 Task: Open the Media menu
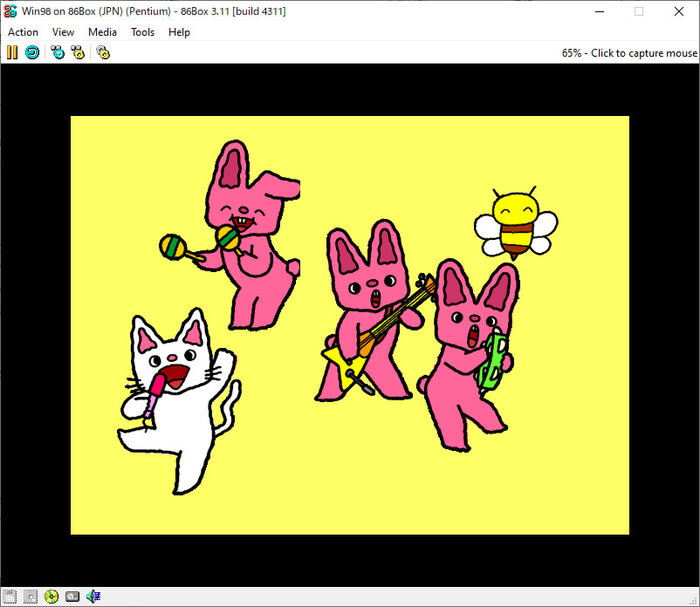102,32
